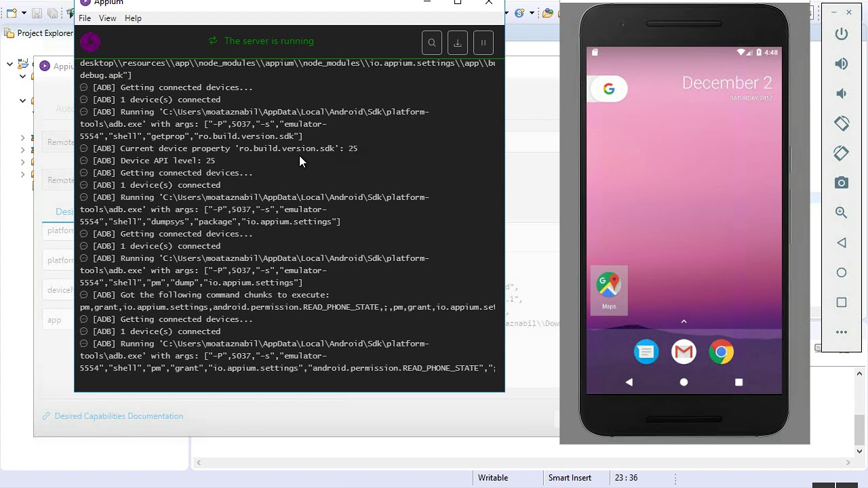Close the emulator using sidebar X
The height and width of the screenshot is (488, 868).
849,12
